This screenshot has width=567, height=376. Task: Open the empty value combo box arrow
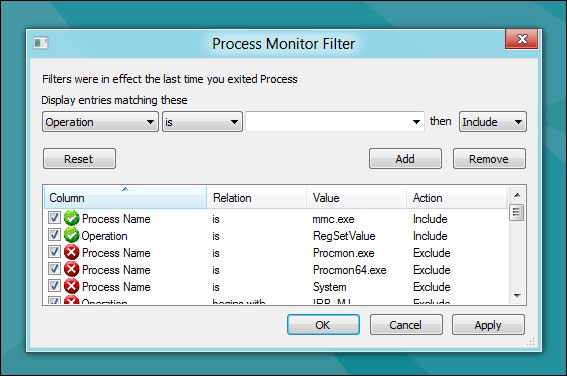coord(416,122)
